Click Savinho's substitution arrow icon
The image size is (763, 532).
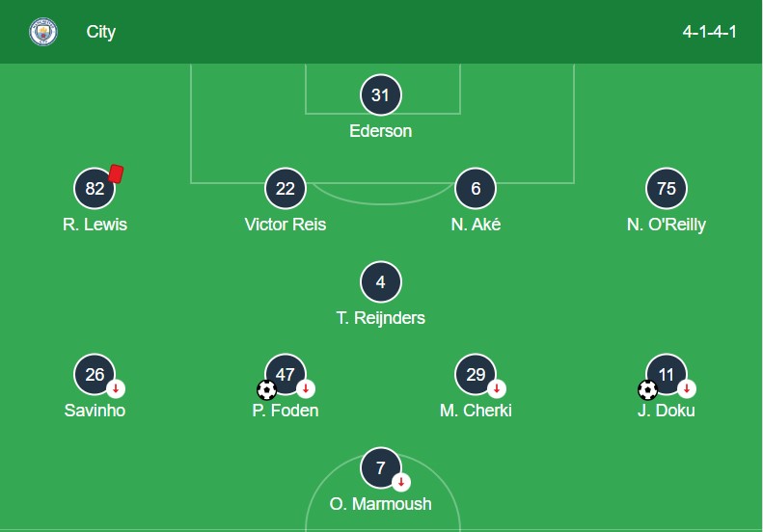(x=116, y=389)
